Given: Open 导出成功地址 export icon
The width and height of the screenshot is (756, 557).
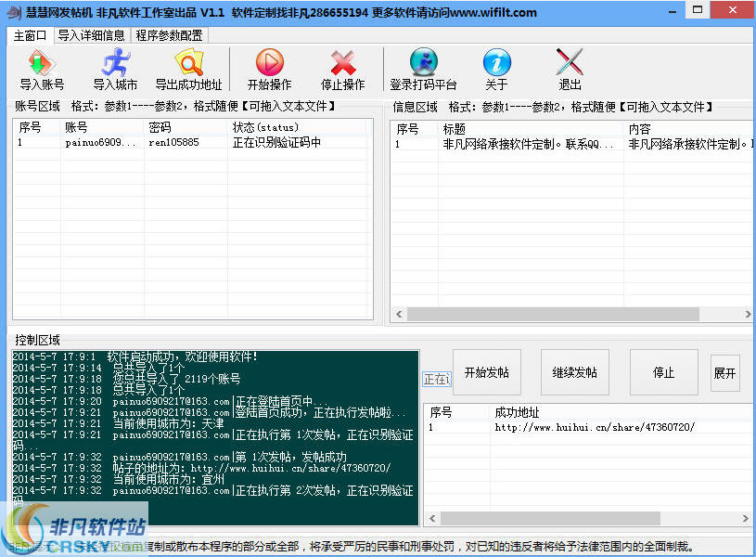Looking at the screenshot, I should [x=188, y=63].
